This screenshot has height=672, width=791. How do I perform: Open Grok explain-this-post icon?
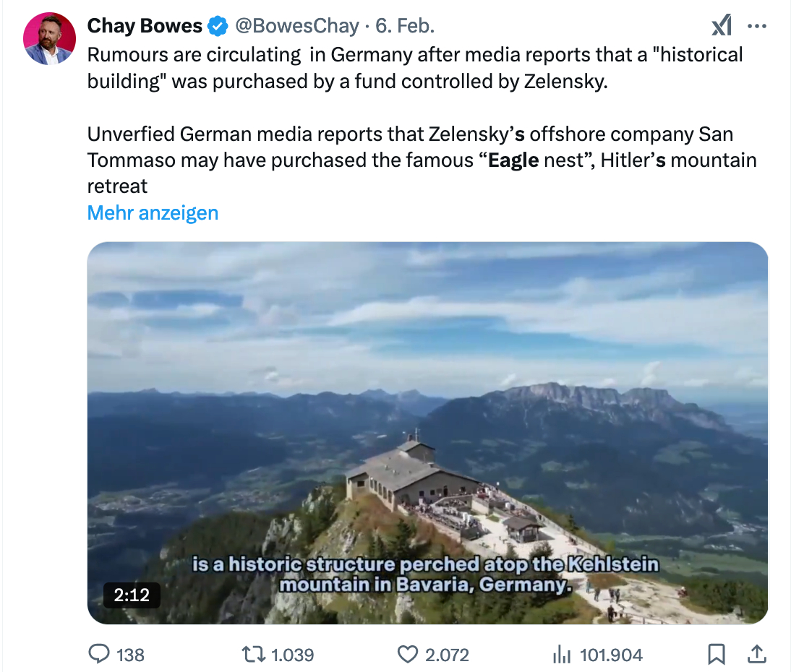[x=721, y=26]
